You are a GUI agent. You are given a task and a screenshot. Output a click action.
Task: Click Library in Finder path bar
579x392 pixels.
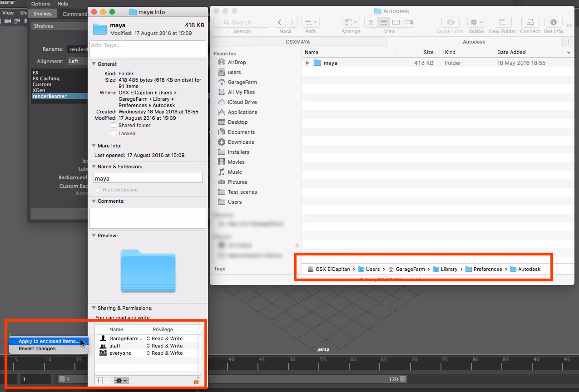445,269
